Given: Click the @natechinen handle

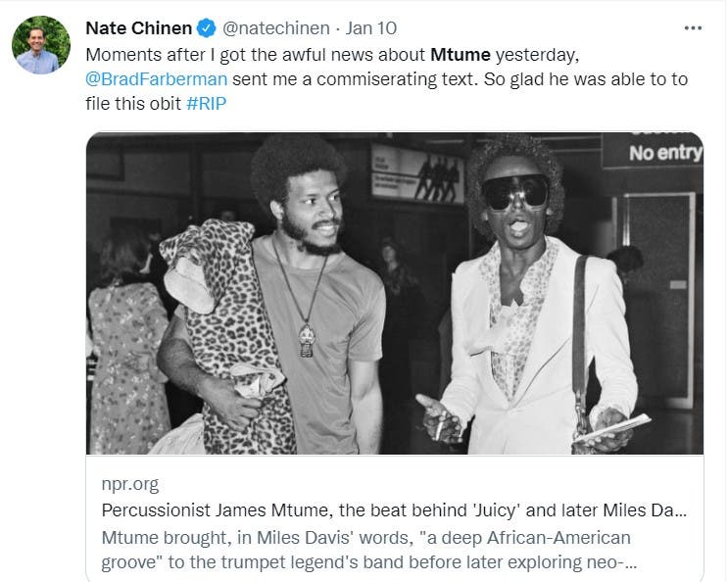Looking at the screenshot, I should pos(274,27).
